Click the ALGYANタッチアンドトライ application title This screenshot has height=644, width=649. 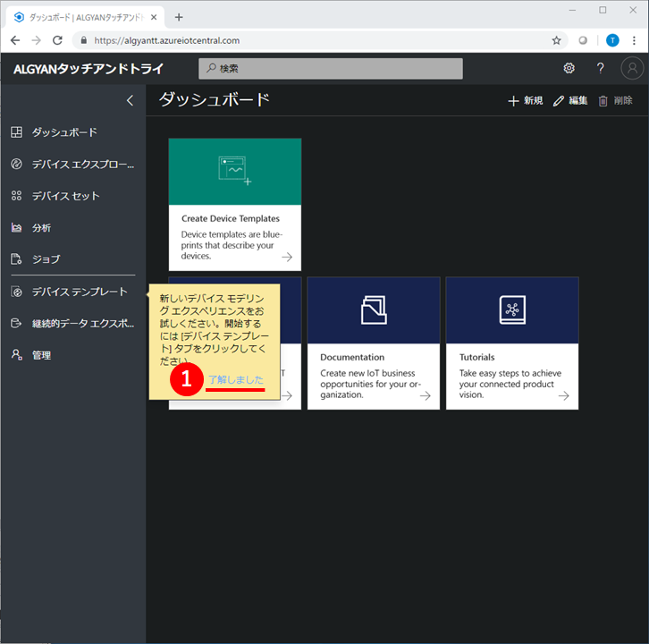pyautogui.click(x=88, y=69)
